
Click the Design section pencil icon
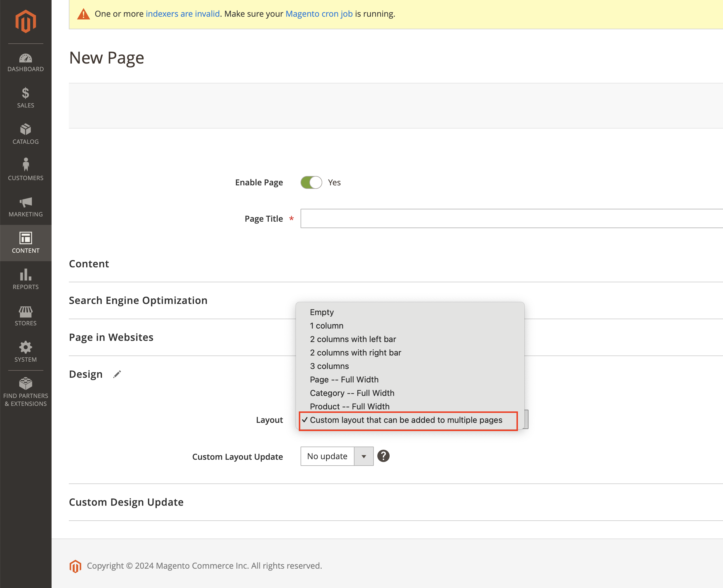[117, 374]
